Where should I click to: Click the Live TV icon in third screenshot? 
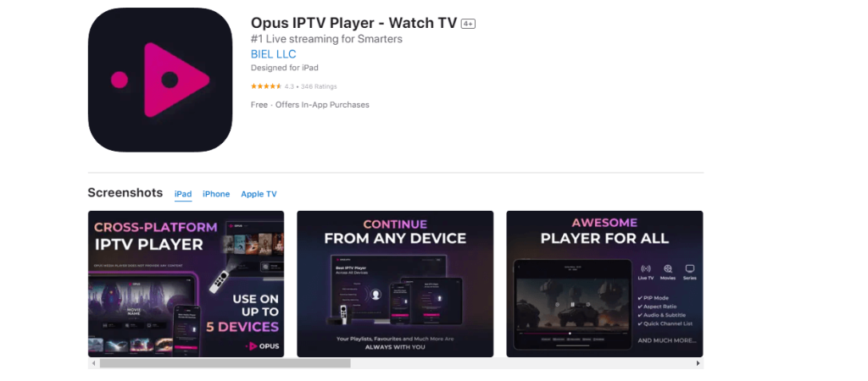tap(645, 268)
